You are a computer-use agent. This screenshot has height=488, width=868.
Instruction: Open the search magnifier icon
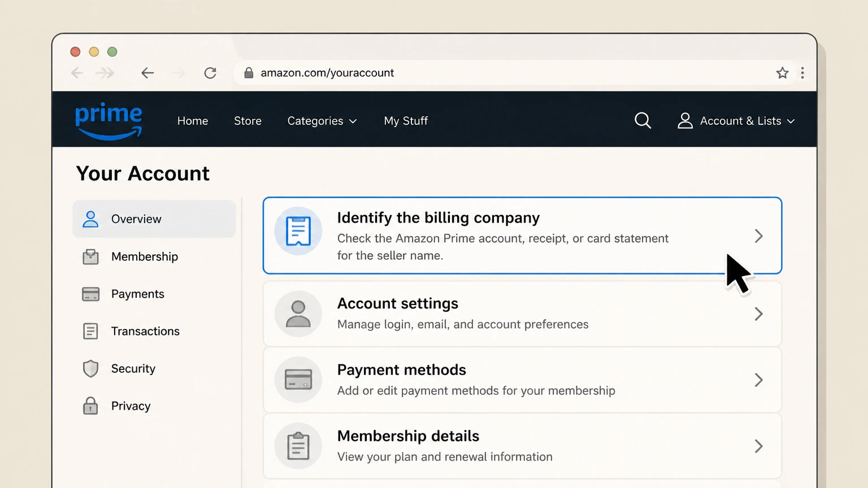[643, 120]
